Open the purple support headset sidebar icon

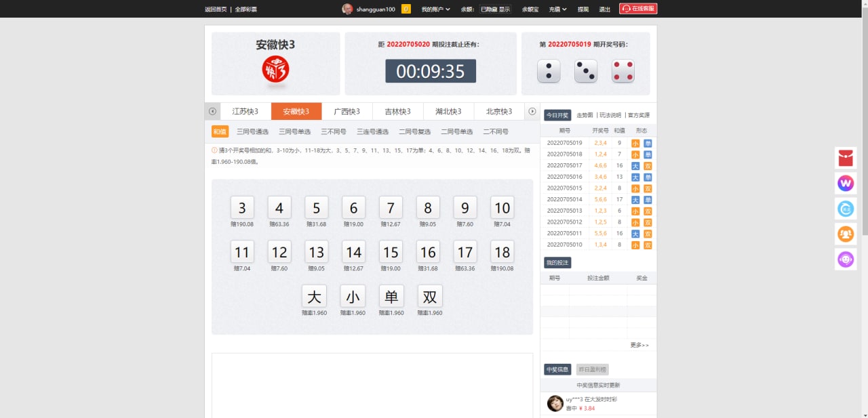(846, 259)
